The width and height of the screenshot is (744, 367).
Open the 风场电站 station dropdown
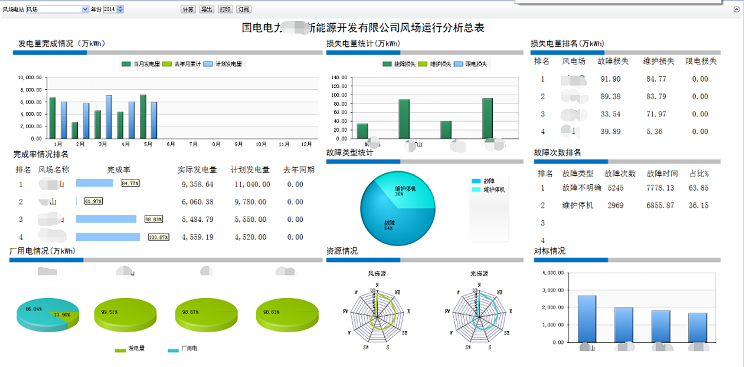point(57,9)
